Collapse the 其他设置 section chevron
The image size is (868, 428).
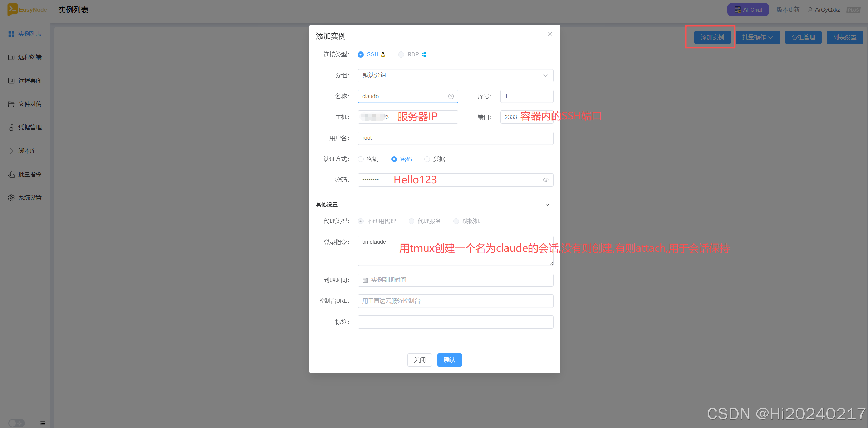click(547, 205)
